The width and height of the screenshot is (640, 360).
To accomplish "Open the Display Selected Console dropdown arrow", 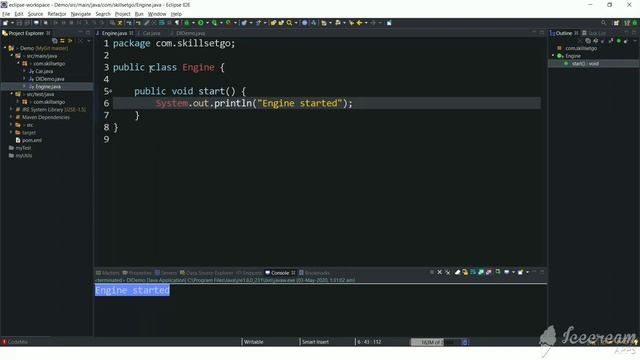I will [x=513, y=272].
